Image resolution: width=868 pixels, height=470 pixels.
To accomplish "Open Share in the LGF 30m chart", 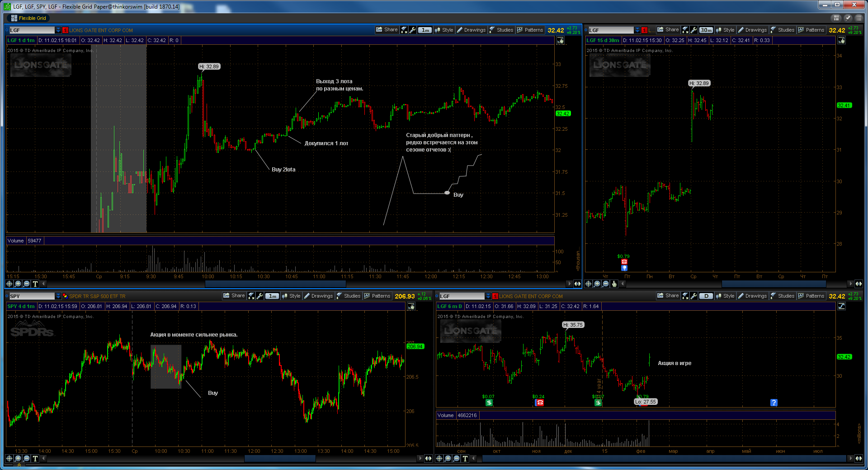I will point(668,30).
